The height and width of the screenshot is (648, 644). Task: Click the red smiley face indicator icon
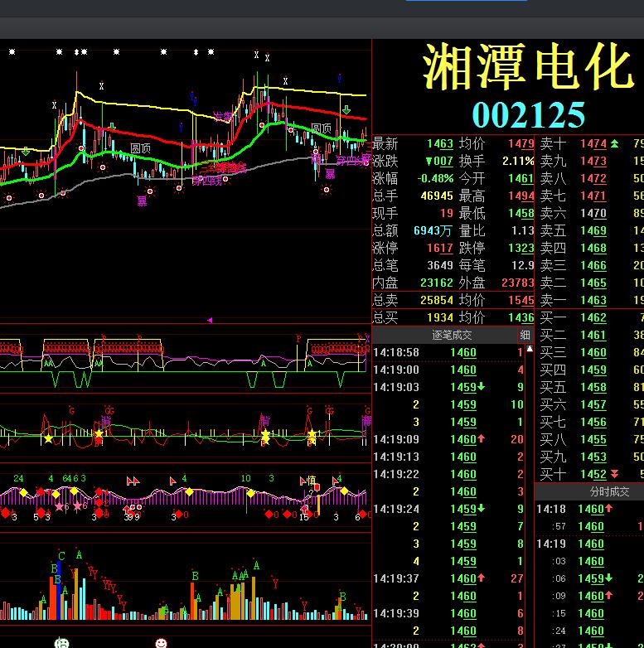(x=161, y=643)
